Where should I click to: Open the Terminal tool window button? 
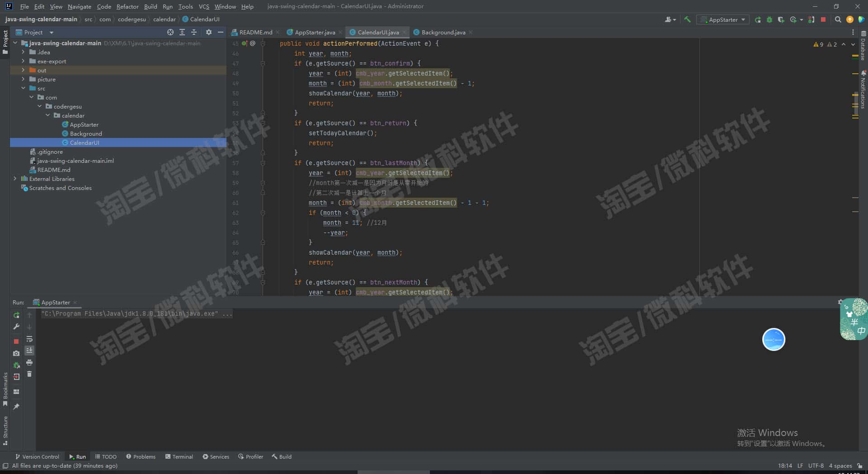point(179,456)
